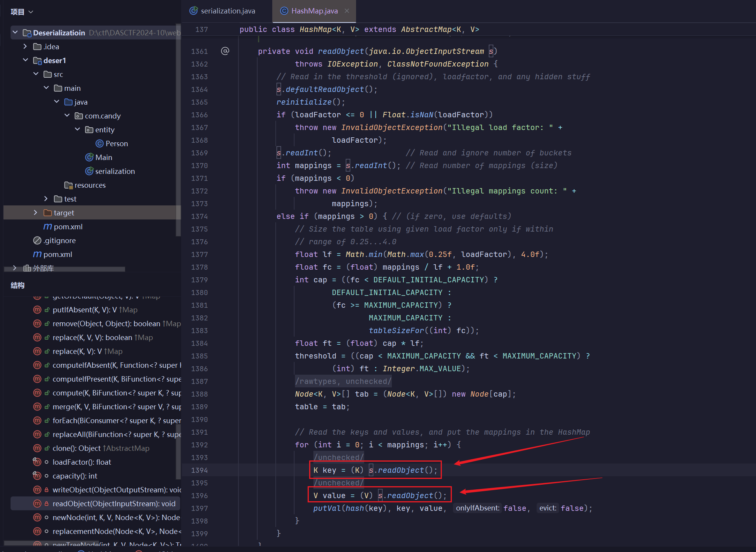Click method icon of capacity()
The image size is (756, 552).
(x=37, y=476)
